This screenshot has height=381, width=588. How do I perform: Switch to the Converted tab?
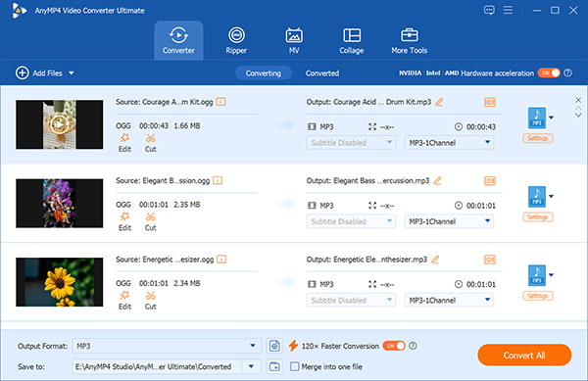tap(322, 73)
